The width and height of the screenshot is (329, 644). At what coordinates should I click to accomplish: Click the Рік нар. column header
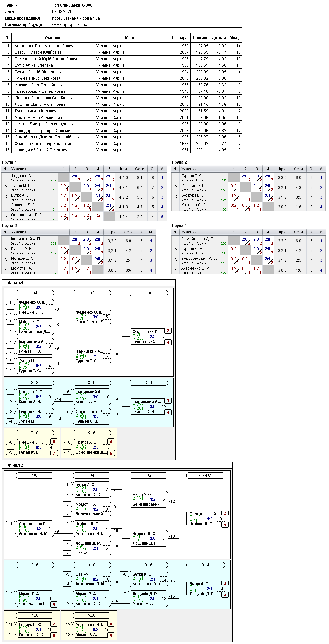[179, 38]
